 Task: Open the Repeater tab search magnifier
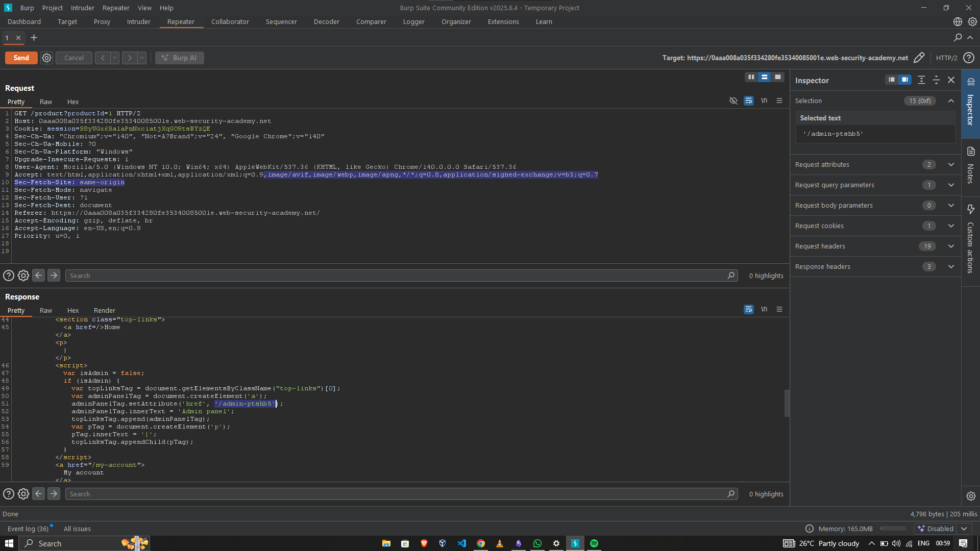[958, 38]
